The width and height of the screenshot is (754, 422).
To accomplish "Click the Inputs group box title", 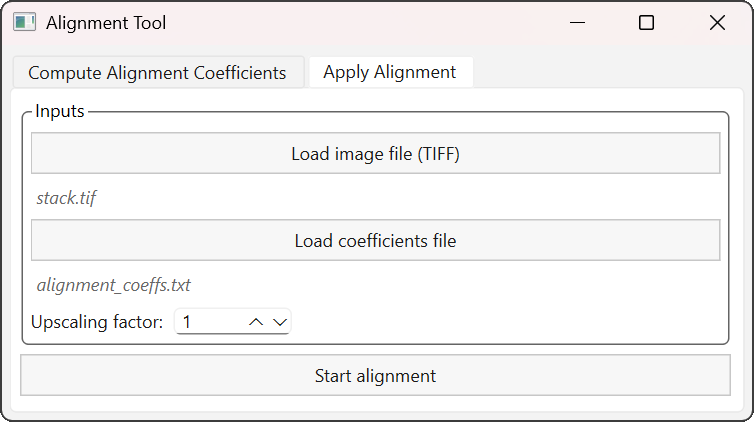I will pyautogui.click(x=60, y=111).
